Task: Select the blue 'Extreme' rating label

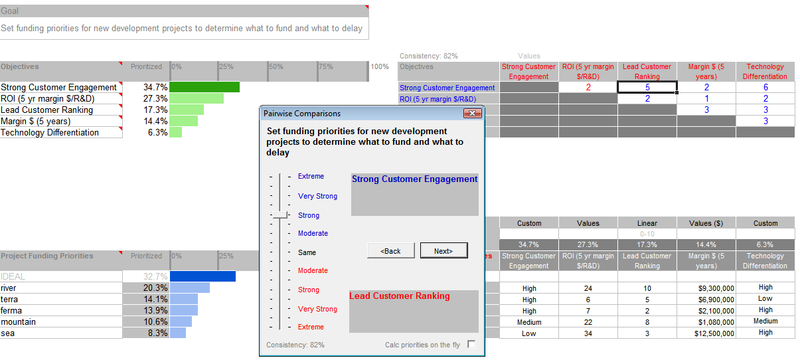Action: coord(311,176)
